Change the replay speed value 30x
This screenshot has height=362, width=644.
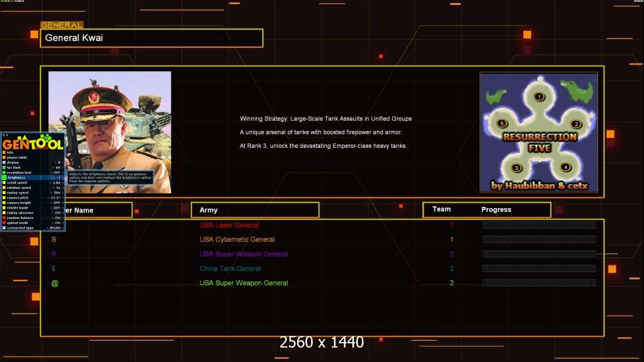[x=57, y=192]
